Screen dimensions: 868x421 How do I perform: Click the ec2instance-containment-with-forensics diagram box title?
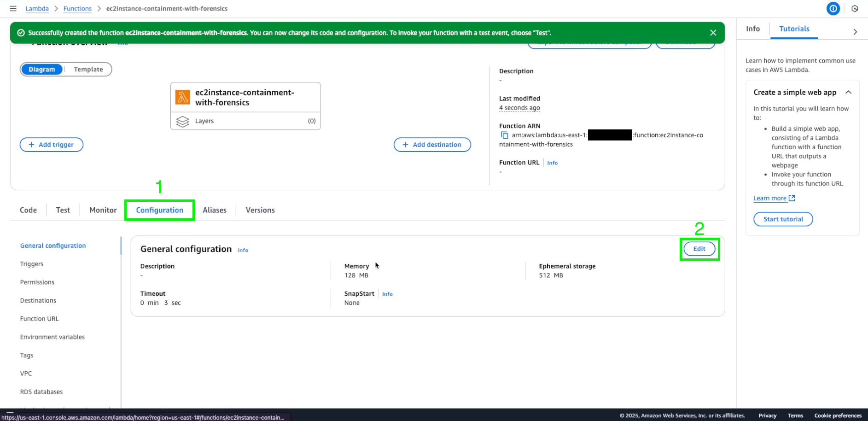pyautogui.click(x=245, y=97)
